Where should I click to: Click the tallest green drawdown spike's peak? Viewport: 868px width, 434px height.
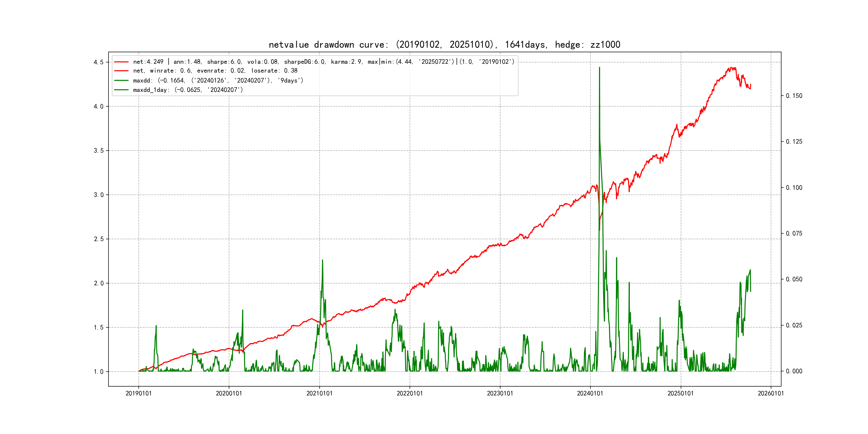pos(600,68)
